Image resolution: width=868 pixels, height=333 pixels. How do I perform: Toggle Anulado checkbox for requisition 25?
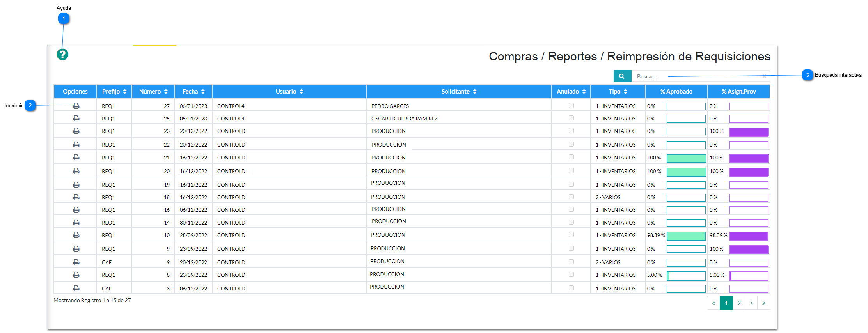pos(571,118)
